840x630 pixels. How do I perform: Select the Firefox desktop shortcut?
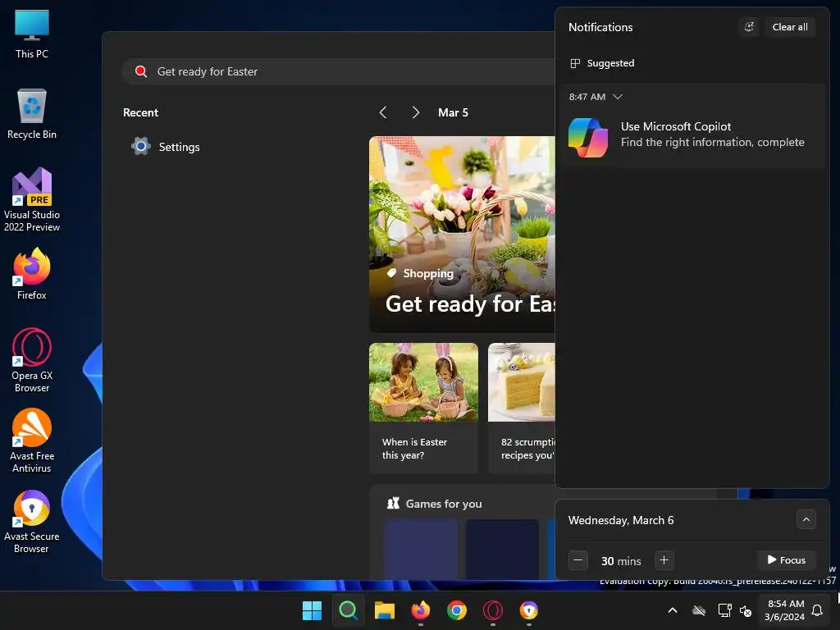[x=32, y=274]
